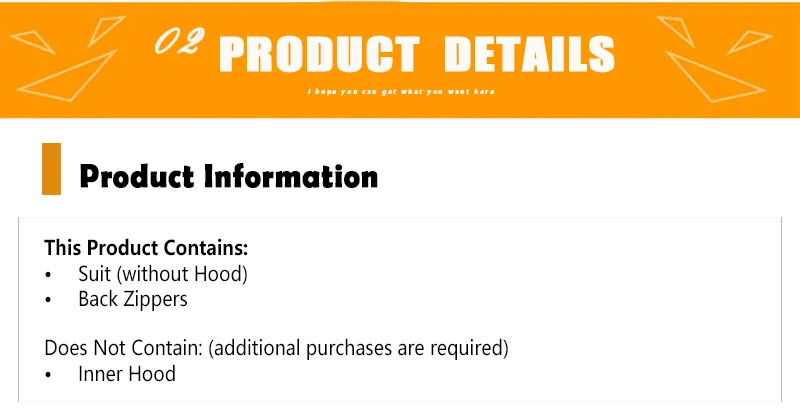Click the bullet before 'Inner Hood'

[x=48, y=375]
